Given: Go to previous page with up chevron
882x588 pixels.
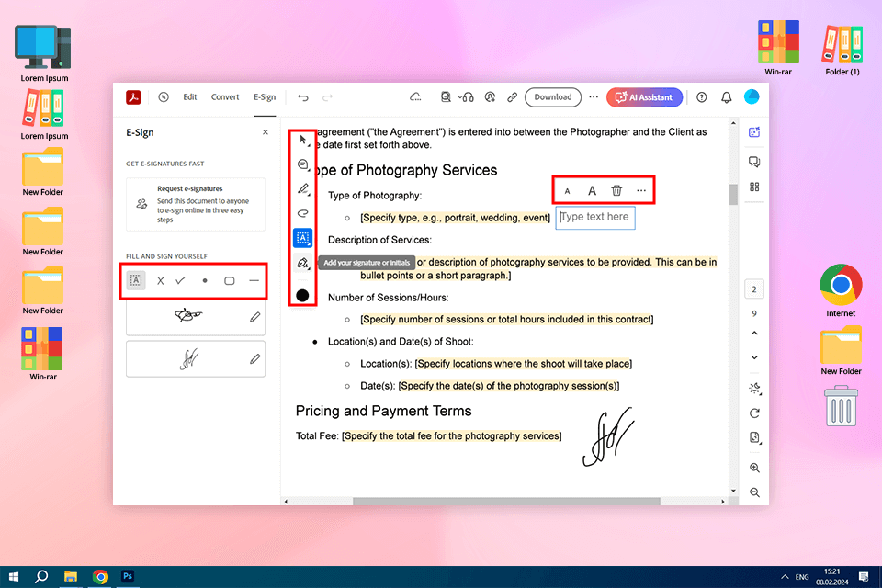Looking at the screenshot, I should point(754,334).
